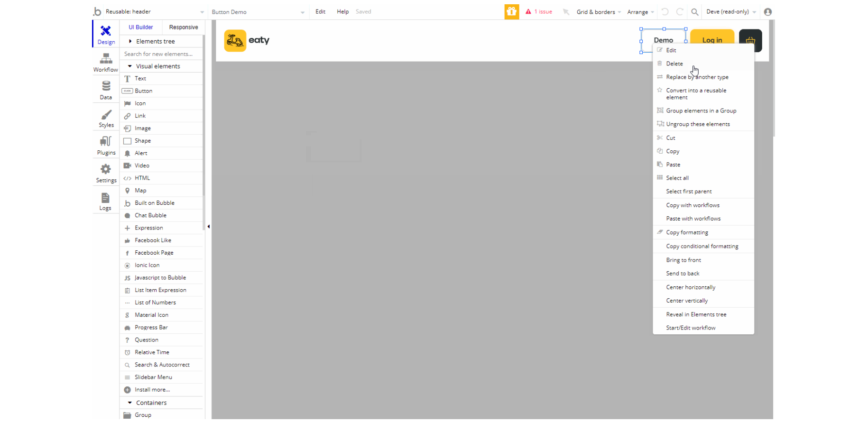Viewport: 868px width, 422px height.
Task: Select the Link element tool
Action: pos(161,116)
